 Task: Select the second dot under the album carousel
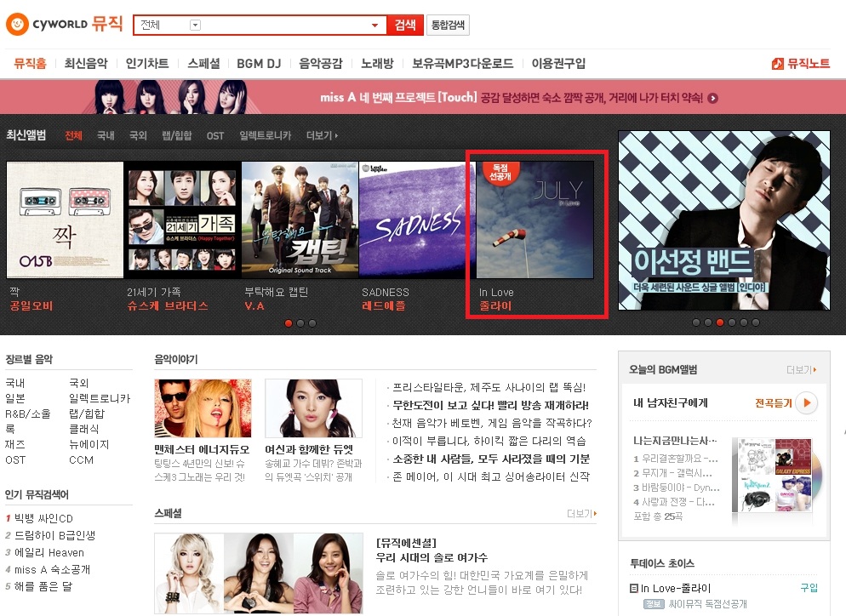[x=300, y=323]
